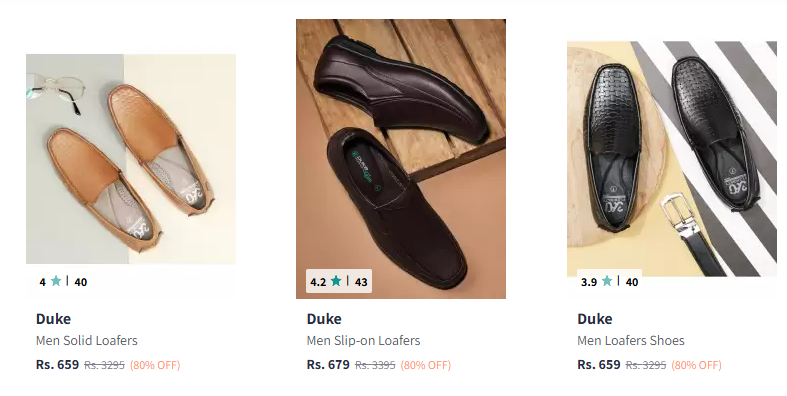787x396 pixels.
Task: Click the star icon beside the 4.2 rating
Action: 336,281
